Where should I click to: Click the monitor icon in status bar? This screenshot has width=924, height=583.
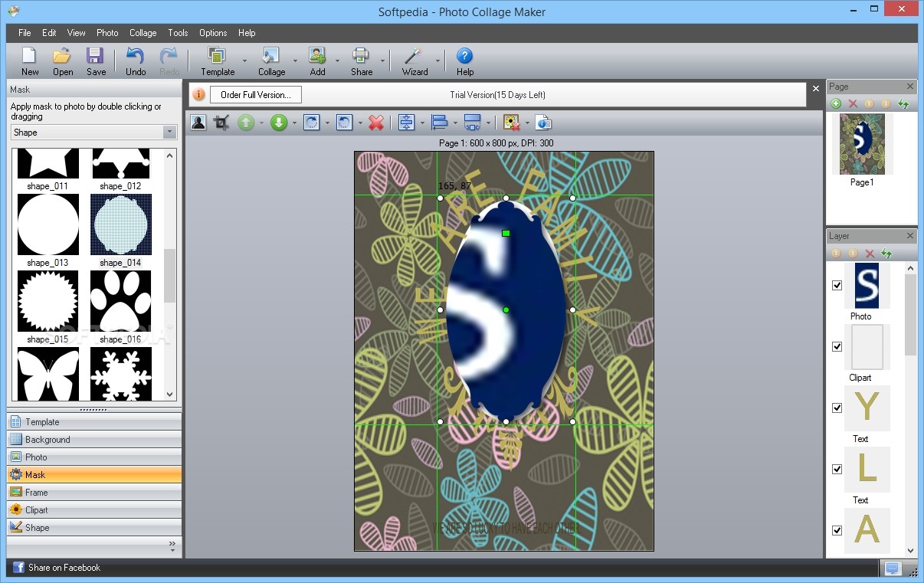coord(892,568)
